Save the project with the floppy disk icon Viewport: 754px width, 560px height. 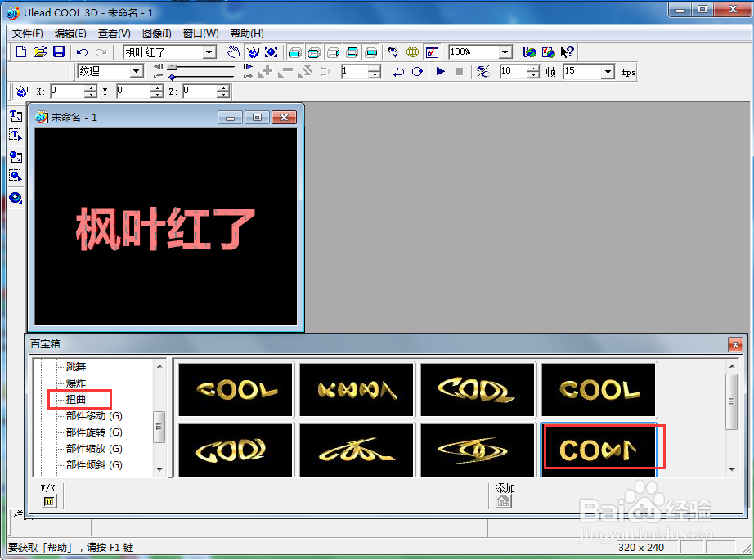(x=59, y=52)
